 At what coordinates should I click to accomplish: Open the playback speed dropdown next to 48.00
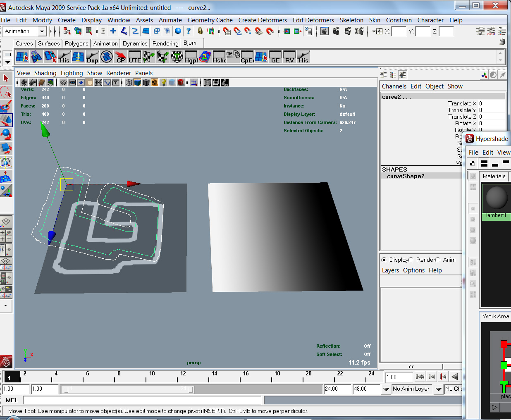point(385,389)
